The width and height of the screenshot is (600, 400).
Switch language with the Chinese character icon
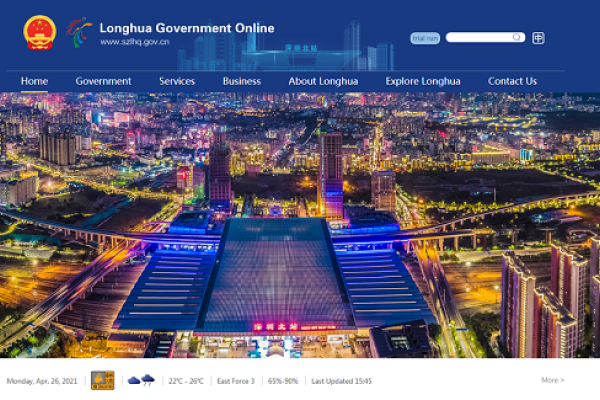(538, 38)
